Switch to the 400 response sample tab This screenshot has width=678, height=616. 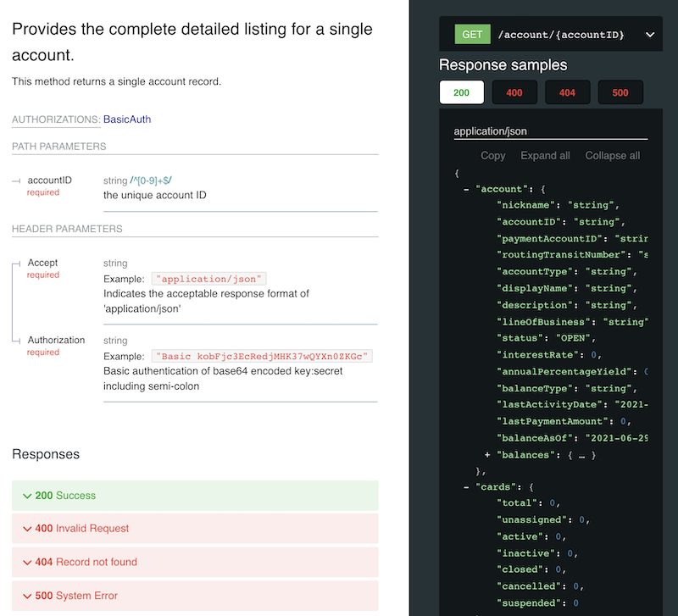514,92
